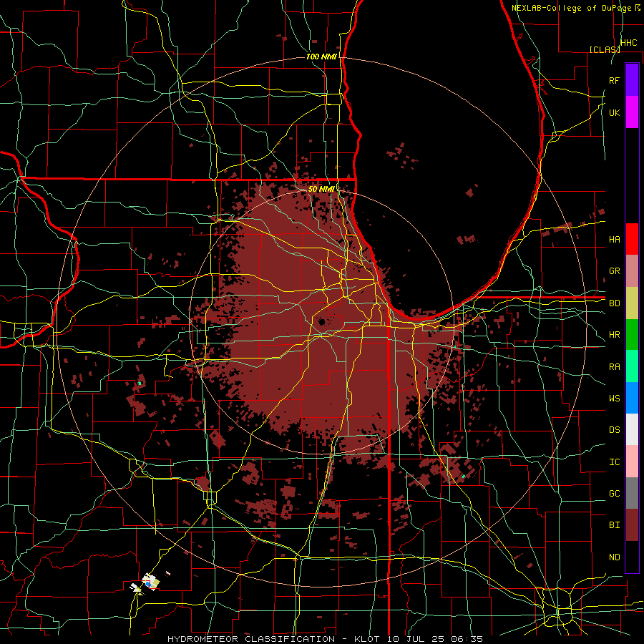Select the IC light pink legend swatch
Viewport: 644px width, 644px height.
click(x=632, y=462)
